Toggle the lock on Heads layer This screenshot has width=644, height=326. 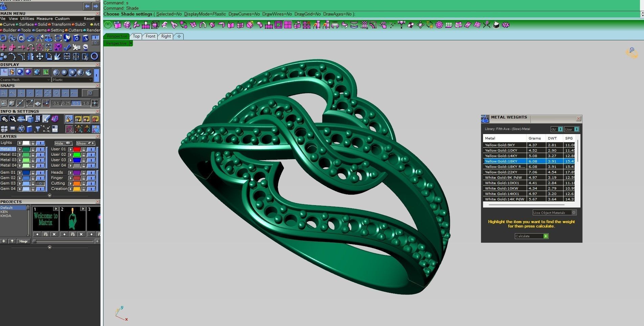(x=84, y=172)
